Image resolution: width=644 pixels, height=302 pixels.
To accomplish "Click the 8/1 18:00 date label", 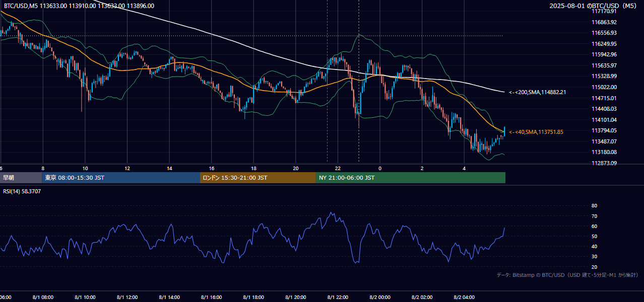I will (x=253, y=297).
